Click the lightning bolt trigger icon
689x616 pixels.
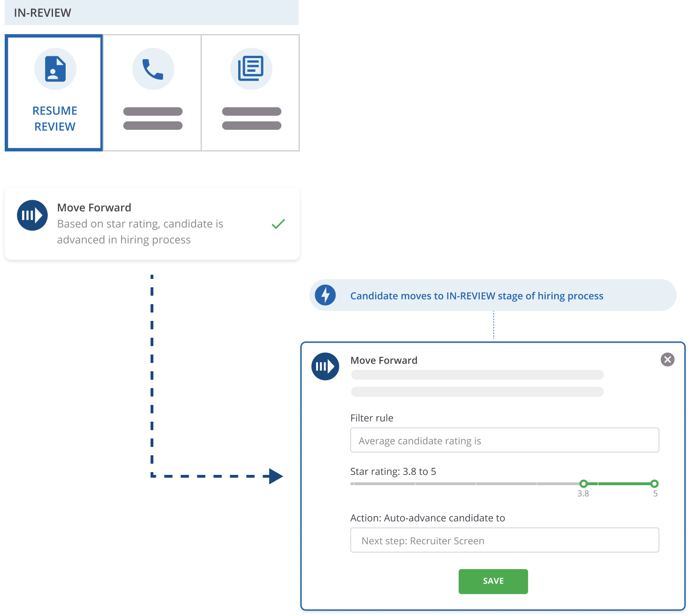pyautogui.click(x=325, y=295)
